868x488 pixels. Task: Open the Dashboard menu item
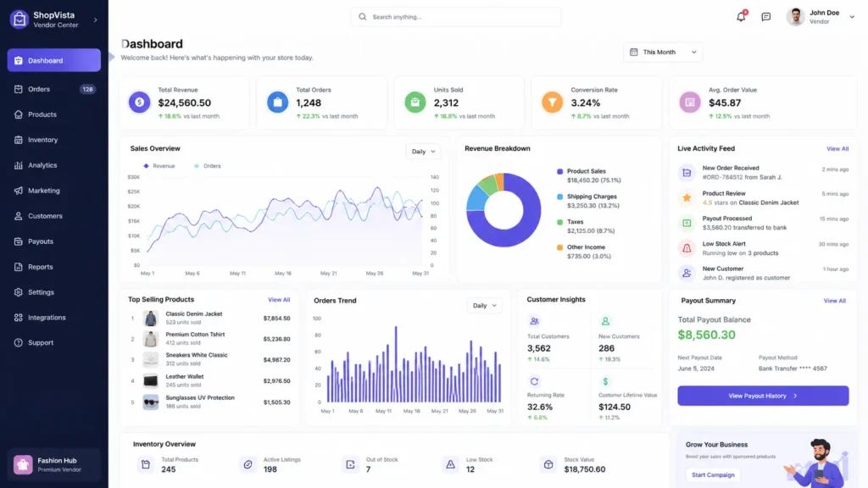click(x=53, y=60)
